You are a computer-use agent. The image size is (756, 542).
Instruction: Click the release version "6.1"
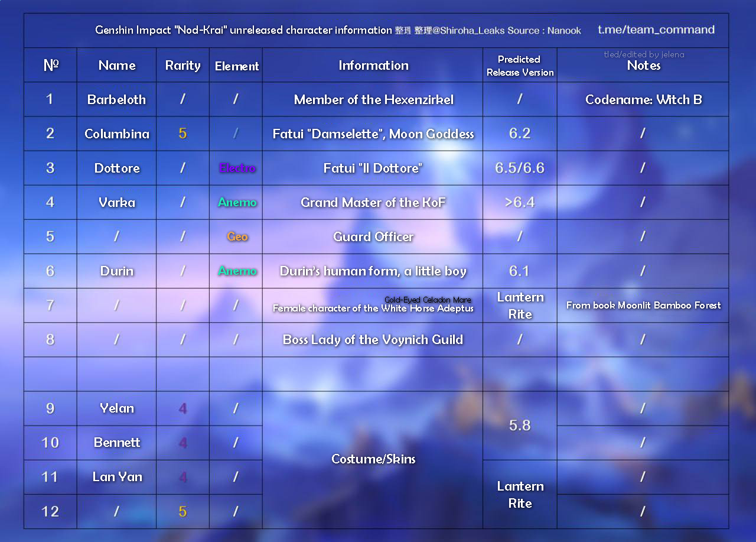pos(520,271)
